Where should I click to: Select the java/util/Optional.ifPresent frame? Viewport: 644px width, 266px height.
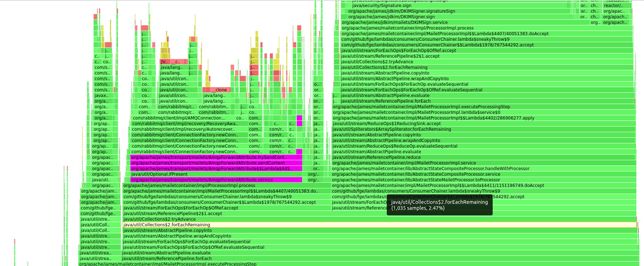point(216,174)
